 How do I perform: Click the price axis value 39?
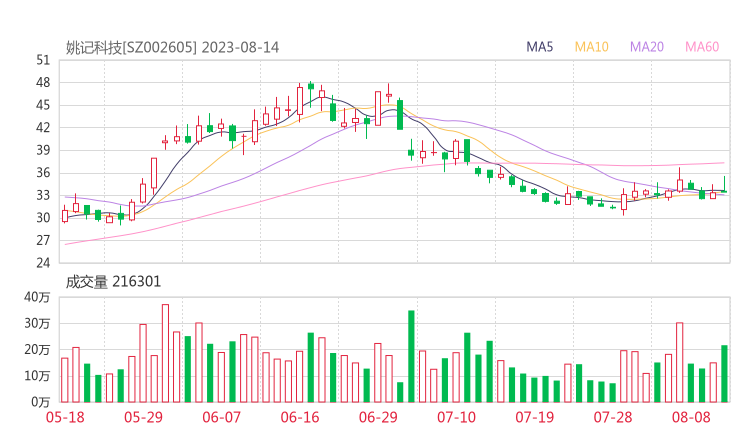click(x=43, y=150)
